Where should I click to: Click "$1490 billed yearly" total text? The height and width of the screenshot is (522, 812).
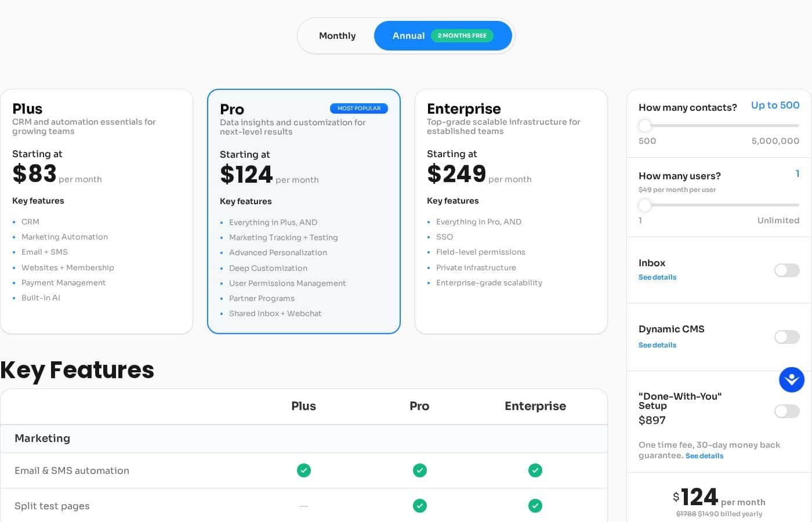(x=730, y=514)
